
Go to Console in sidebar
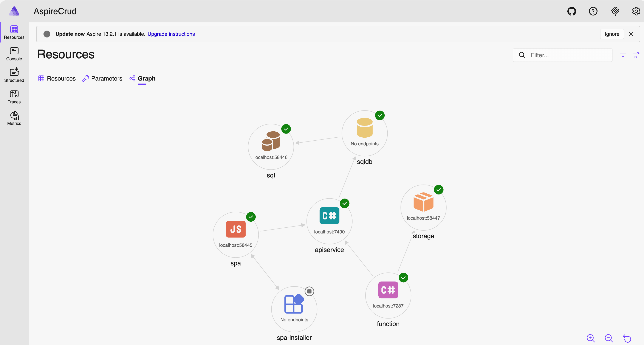point(14,54)
